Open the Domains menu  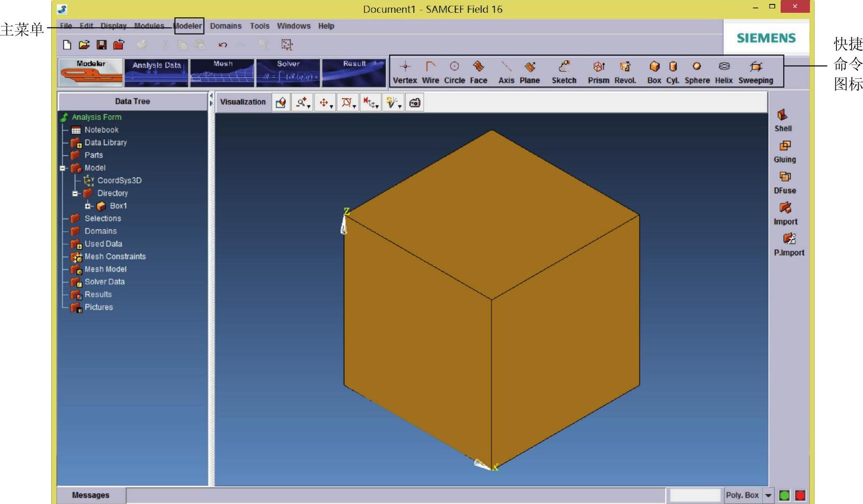pos(225,26)
